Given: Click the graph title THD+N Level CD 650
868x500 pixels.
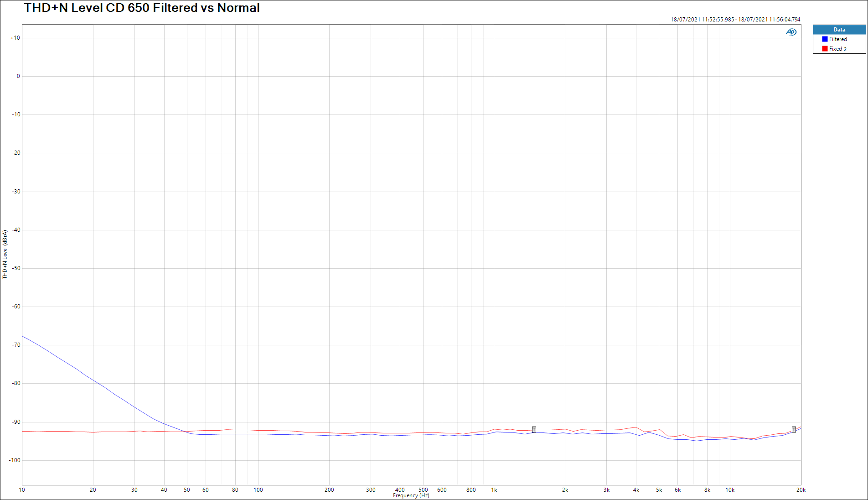Looking at the screenshot, I should [142, 8].
